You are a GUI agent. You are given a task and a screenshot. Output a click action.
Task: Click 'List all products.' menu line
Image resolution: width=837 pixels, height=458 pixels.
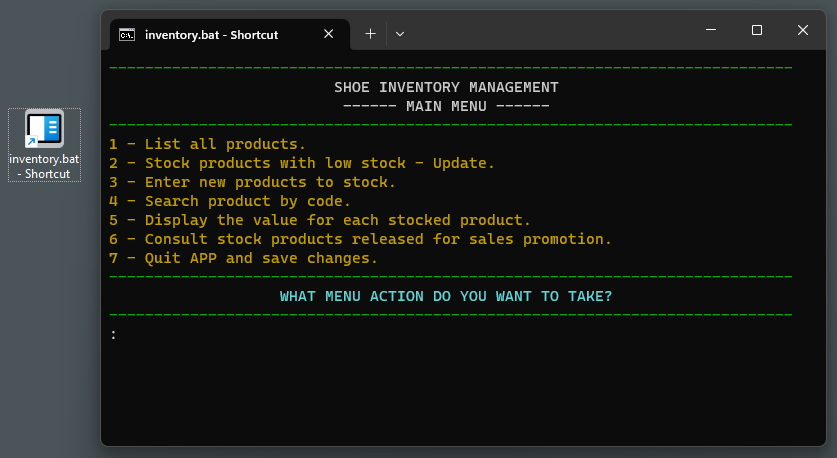[x=207, y=144]
